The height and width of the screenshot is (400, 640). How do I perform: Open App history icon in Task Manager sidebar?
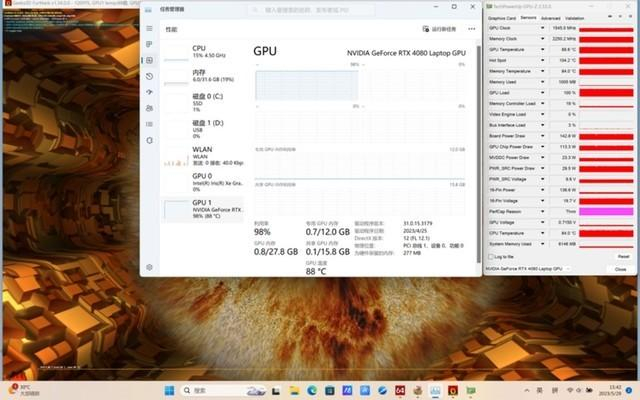149,76
